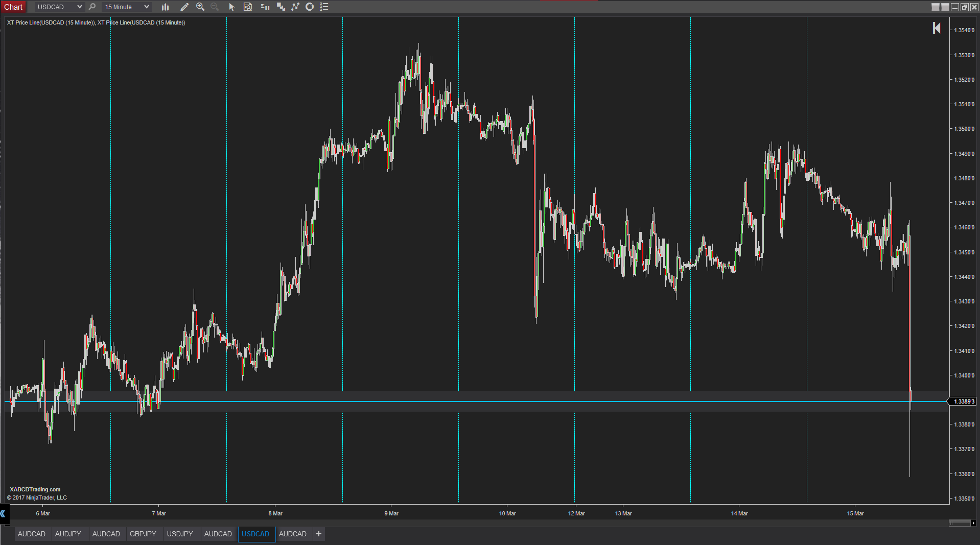Open the Chart style bars icon
980x545 pixels.
tap(165, 7)
